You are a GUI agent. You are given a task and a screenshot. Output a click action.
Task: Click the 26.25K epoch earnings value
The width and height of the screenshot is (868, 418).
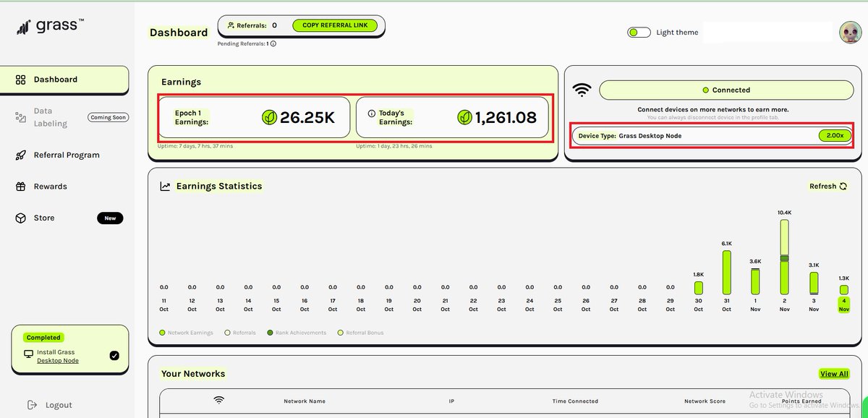coord(307,117)
